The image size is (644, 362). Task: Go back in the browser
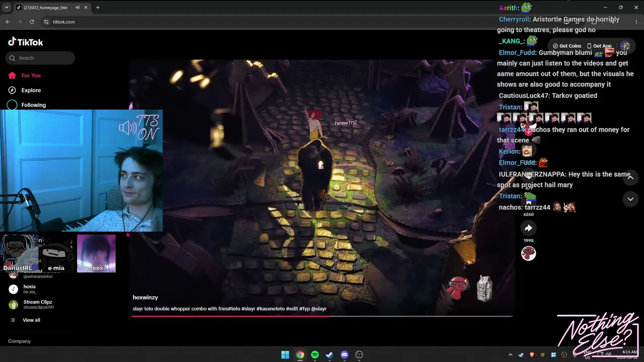[x=8, y=22]
